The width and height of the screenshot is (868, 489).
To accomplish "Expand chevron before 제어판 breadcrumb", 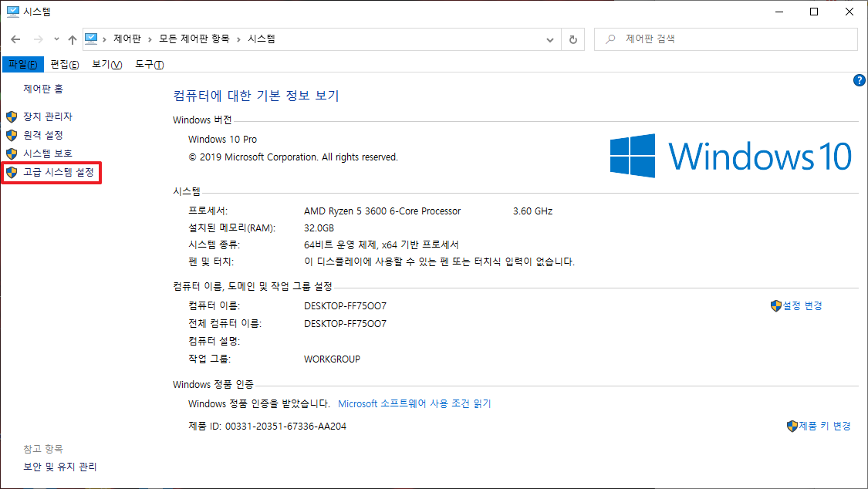I will 105,39.
